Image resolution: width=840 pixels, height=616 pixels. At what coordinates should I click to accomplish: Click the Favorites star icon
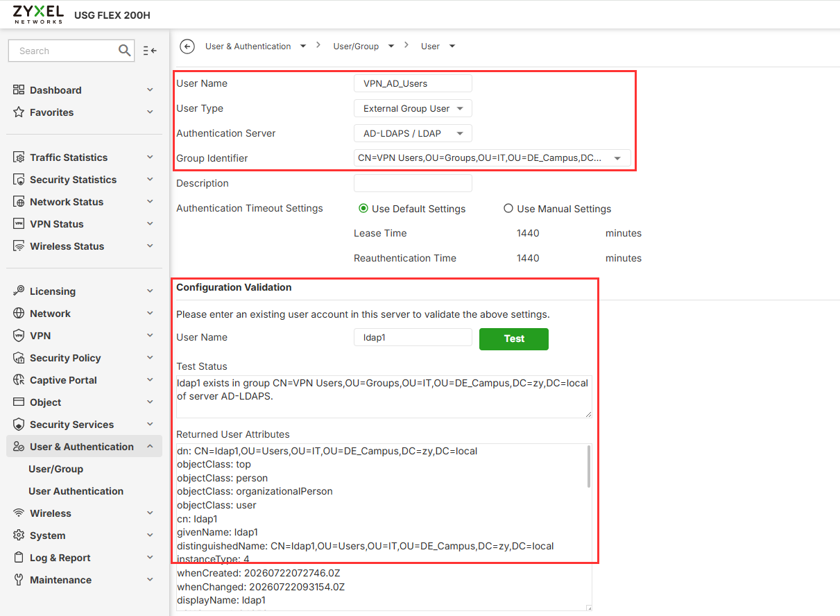(19, 112)
